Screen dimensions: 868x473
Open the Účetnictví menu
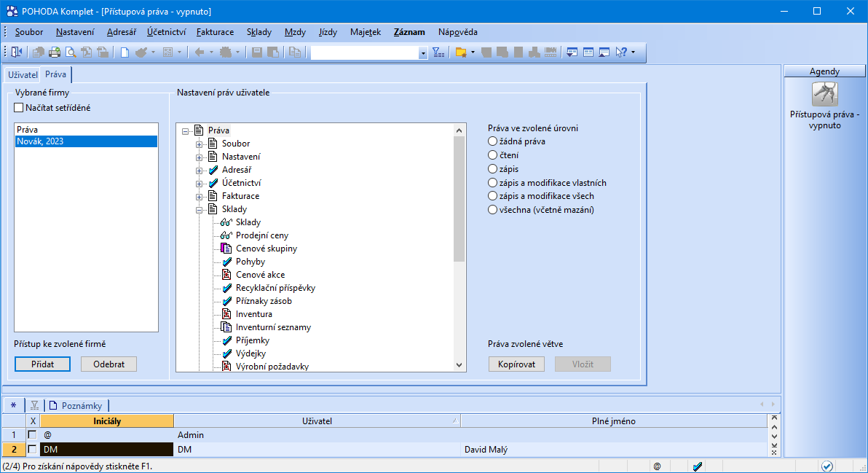[167, 32]
